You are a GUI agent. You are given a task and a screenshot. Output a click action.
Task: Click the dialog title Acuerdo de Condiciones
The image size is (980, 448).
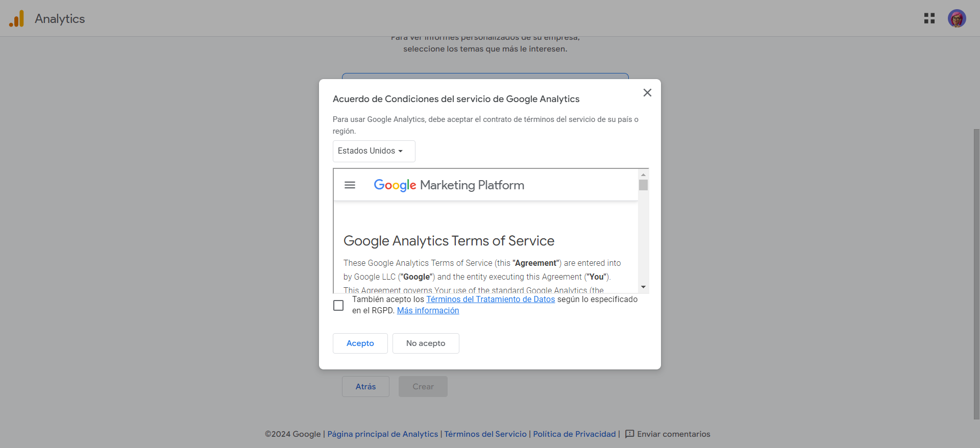point(456,99)
